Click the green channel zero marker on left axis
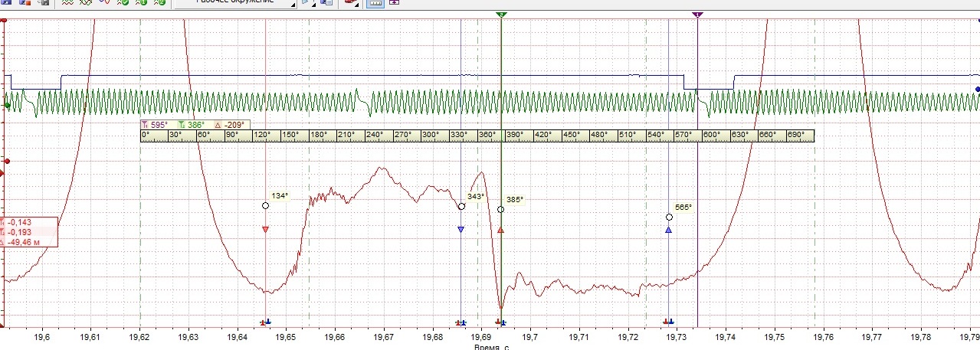980x350 pixels. click(6, 106)
